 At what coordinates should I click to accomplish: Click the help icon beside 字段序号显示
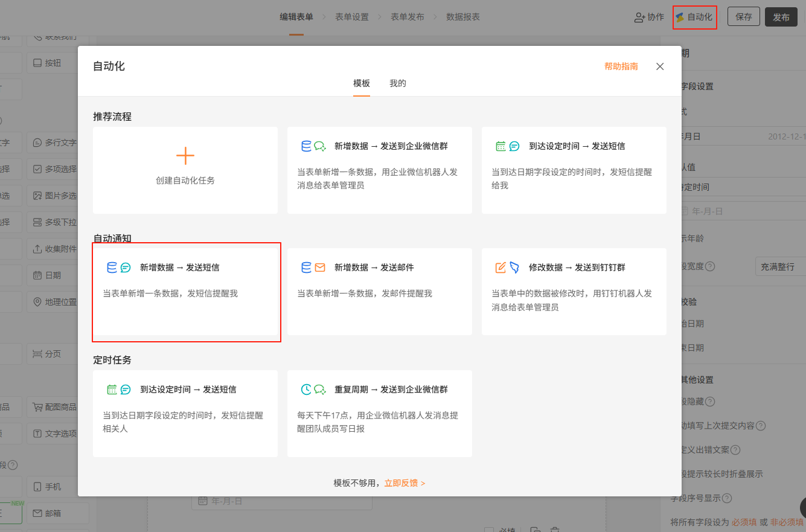click(x=727, y=498)
